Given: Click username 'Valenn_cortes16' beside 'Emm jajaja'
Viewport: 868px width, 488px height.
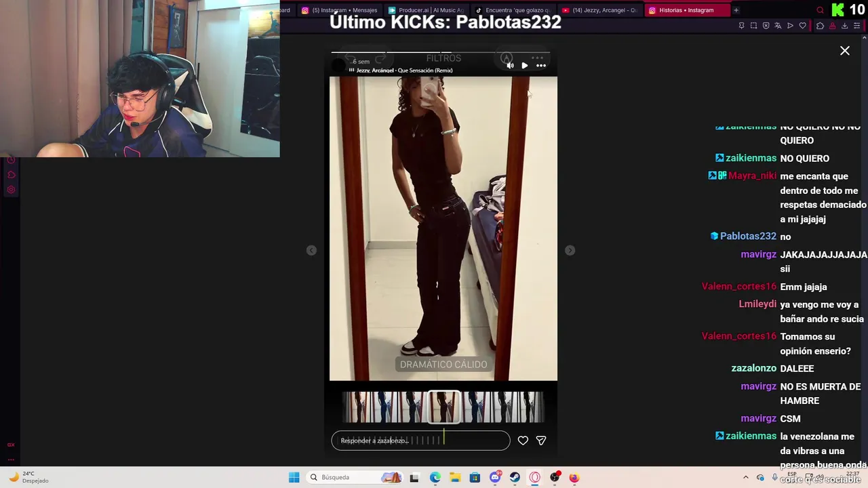Looking at the screenshot, I should (738, 286).
